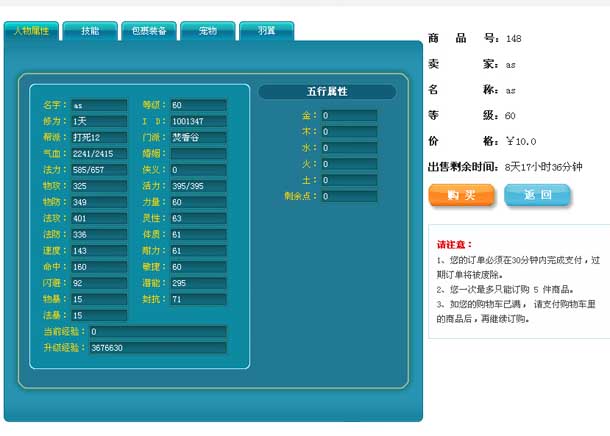Click the 金 element value field
The height and width of the screenshot is (436, 610).
point(348,116)
